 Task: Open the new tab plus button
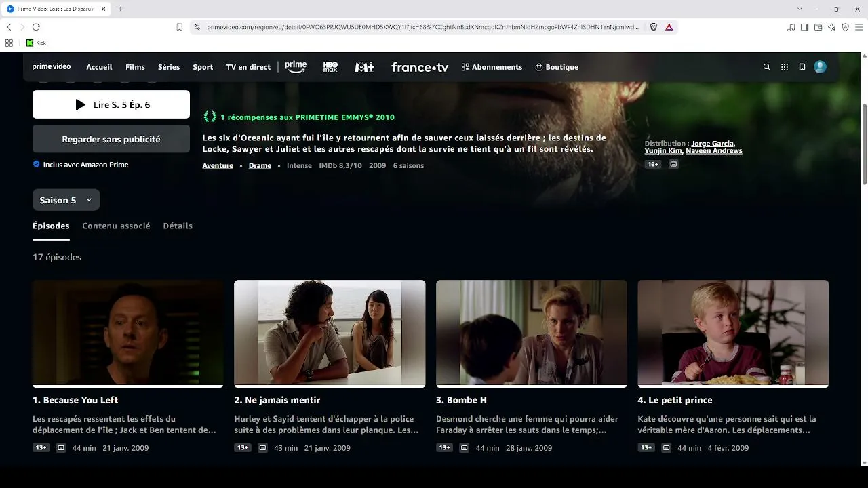pyautogui.click(x=120, y=9)
